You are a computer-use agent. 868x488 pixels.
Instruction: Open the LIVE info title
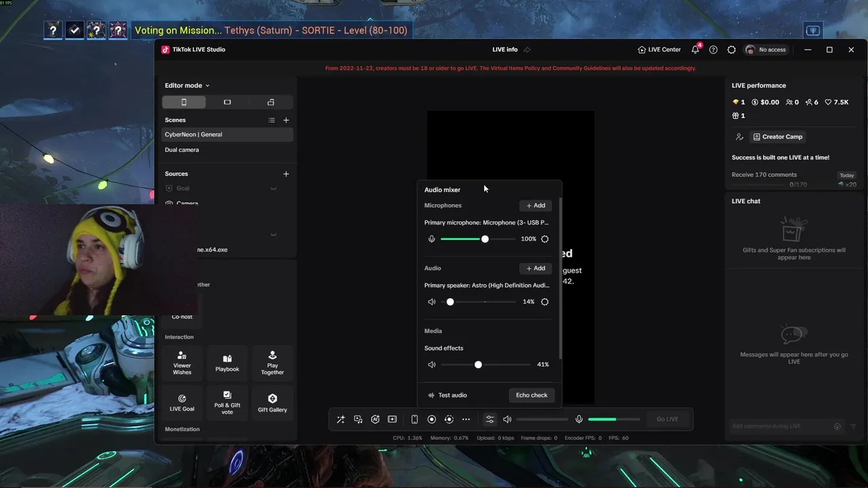(505, 49)
